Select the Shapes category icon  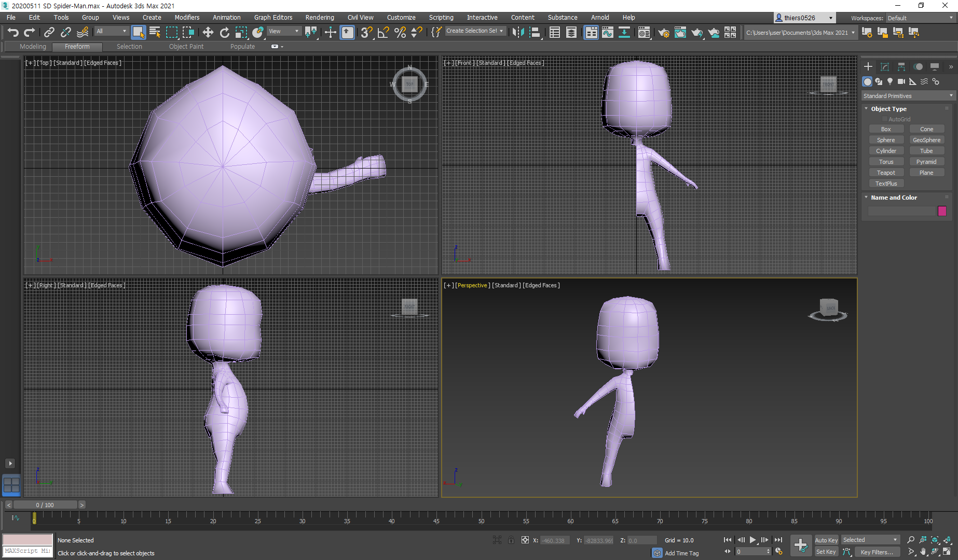(879, 81)
